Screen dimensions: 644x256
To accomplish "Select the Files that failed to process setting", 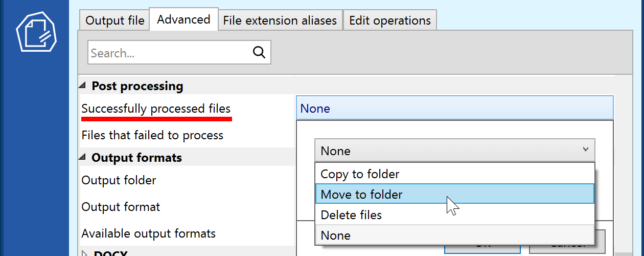I will tap(152, 136).
